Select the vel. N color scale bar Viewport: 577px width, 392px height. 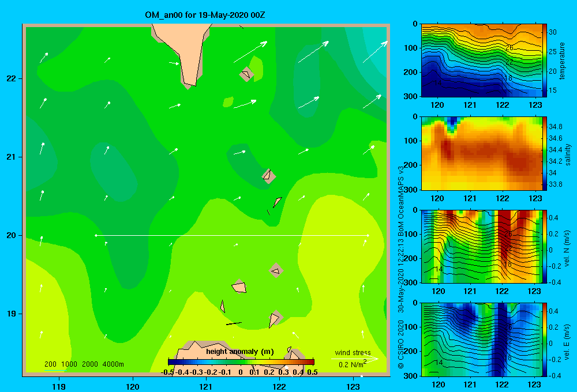(545, 246)
